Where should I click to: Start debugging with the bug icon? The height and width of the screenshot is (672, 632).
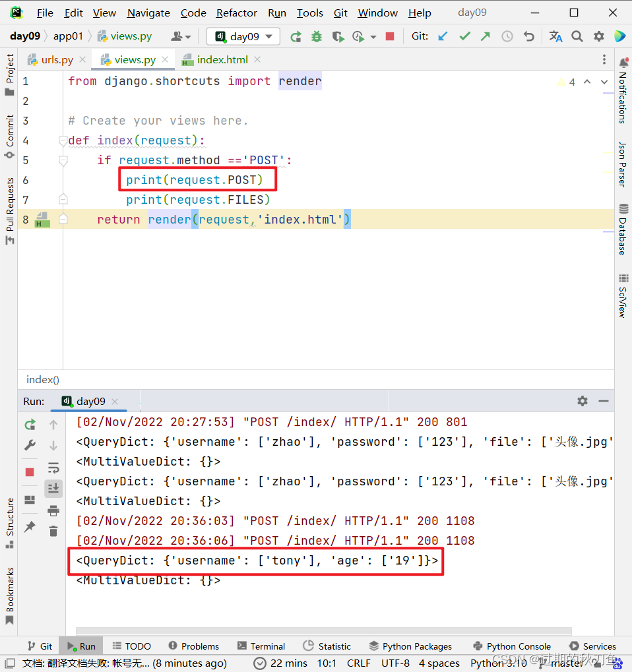point(317,37)
